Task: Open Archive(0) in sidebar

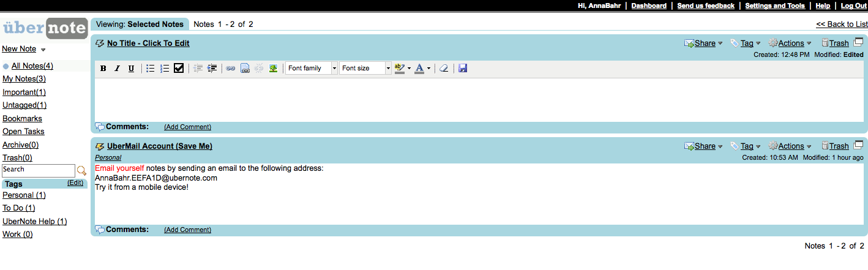Action: pyautogui.click(x=20, y=145)
